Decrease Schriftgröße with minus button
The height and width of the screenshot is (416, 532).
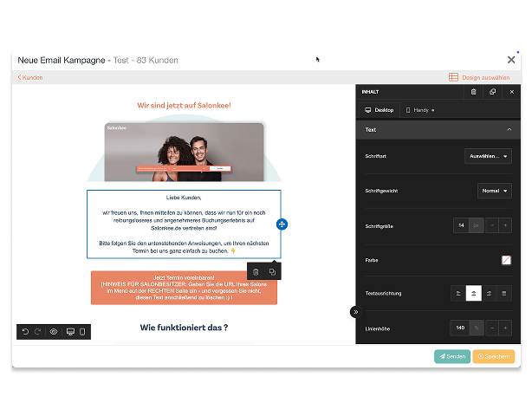[492, 225]
